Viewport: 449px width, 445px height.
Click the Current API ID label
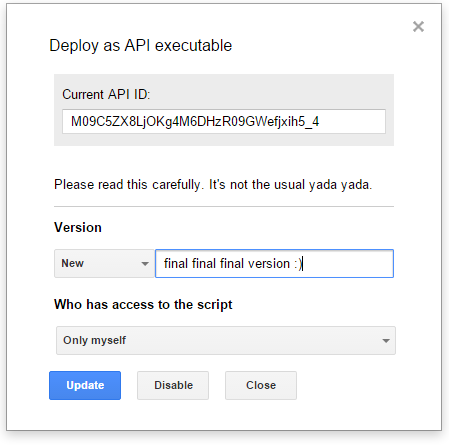(106, 95)
